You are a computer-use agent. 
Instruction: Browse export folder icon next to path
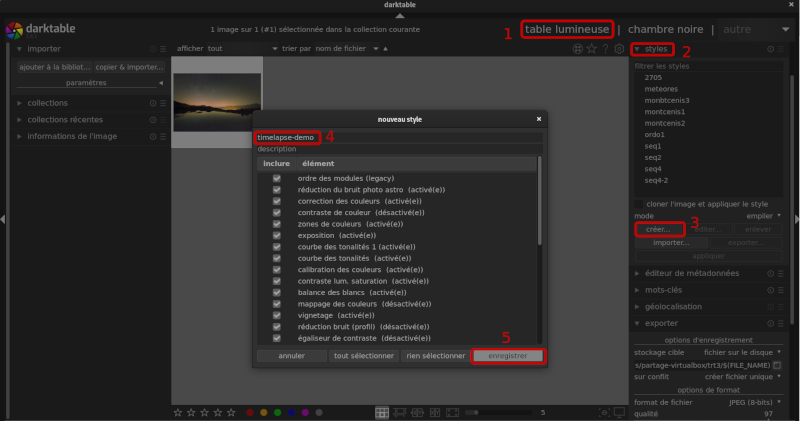point(777,365)
